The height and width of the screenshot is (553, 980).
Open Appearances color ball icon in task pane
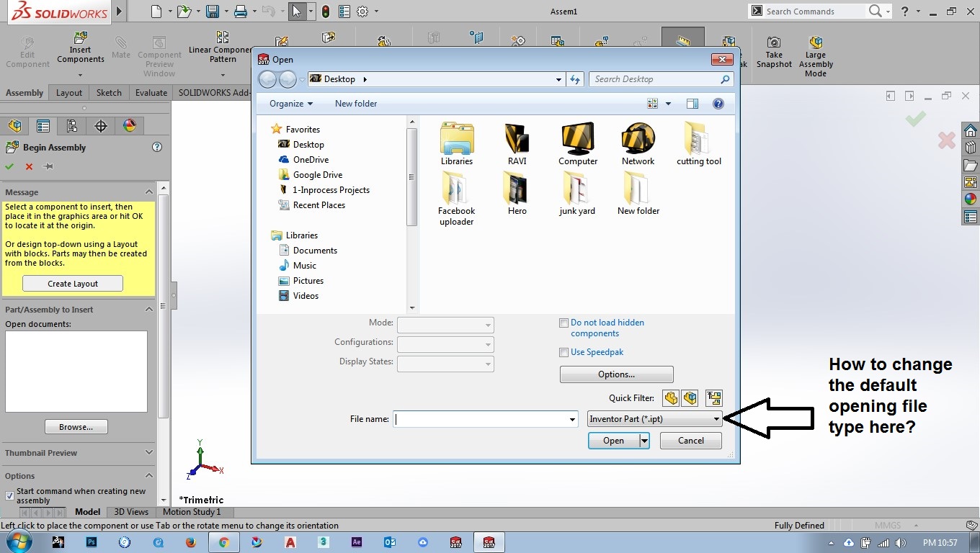click(x=971, y=199)
